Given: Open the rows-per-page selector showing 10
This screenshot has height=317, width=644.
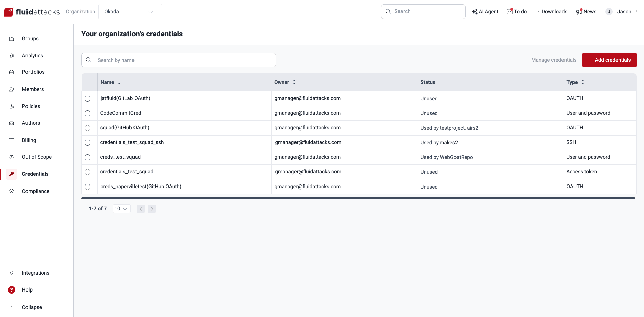Looking at the screenshot, I should [121, 208].
